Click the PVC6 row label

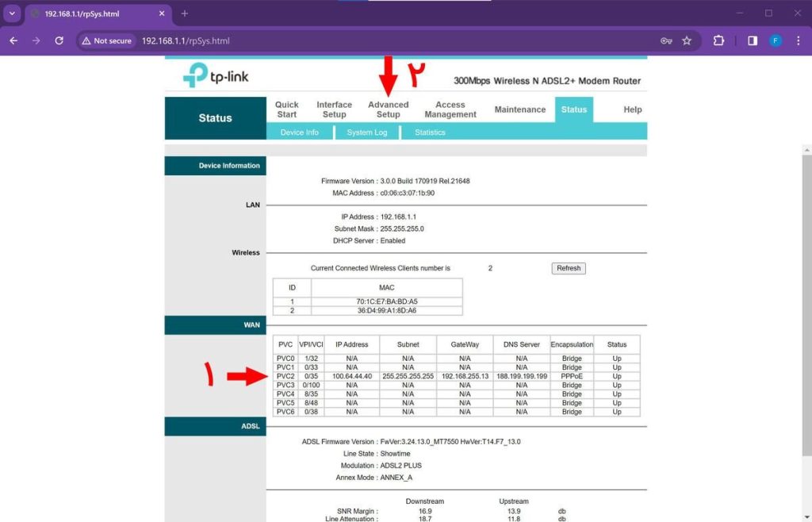pyautogui.click(x=285, y=412)
